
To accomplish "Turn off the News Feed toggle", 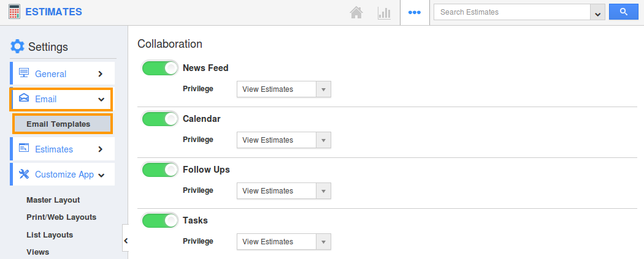I will [x=159, y=68].
